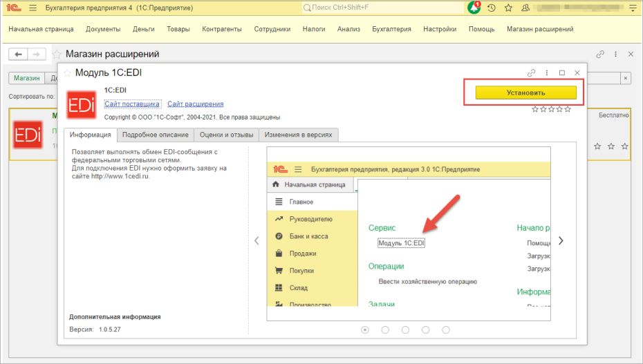Add Магазин расширений page to favorites
Screen dimensions: 643x364
tap(57, 54)
